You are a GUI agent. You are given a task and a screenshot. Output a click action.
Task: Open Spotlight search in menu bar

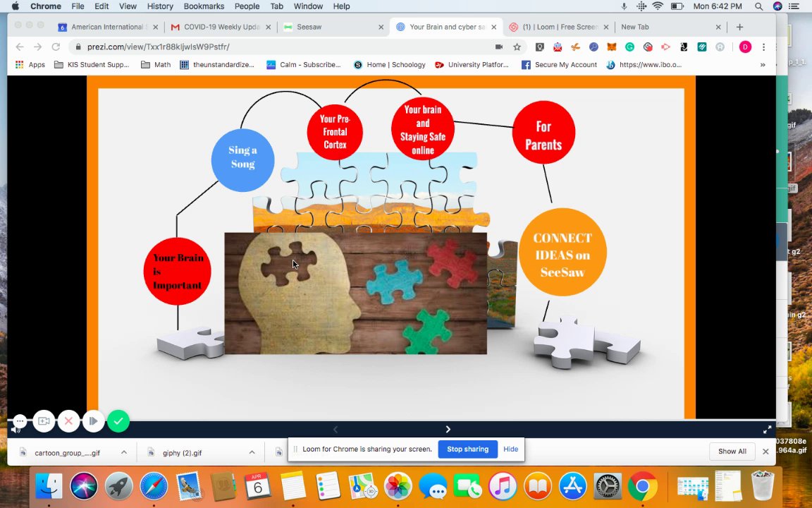[x=758, y=6]
